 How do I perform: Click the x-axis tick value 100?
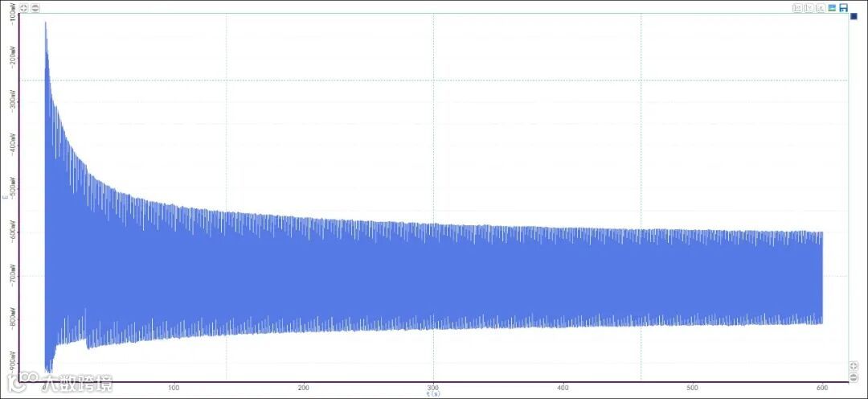(x=174, y=388)
